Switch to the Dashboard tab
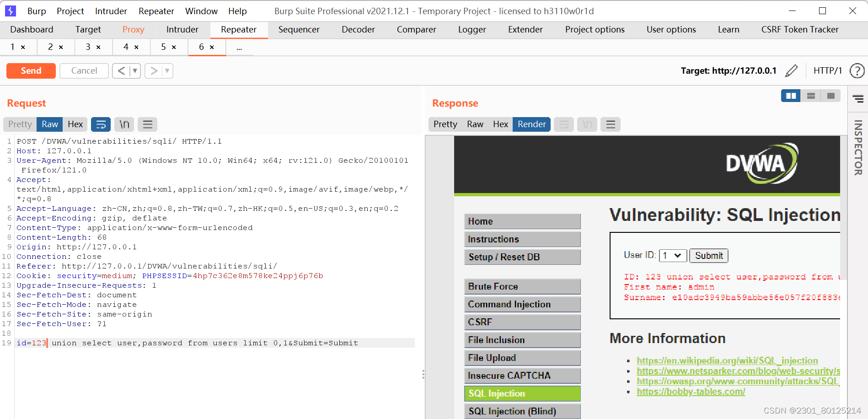The image size is (868, 419). (32, 30)
